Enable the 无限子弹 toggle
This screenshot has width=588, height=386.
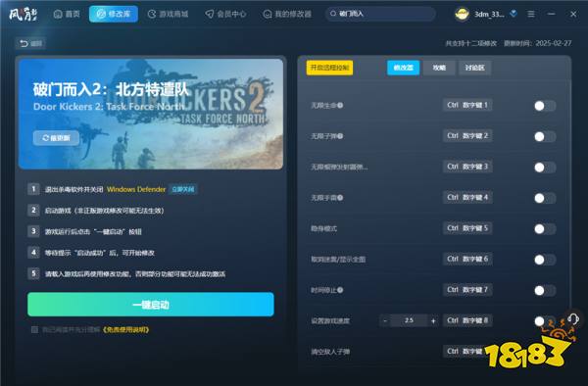(x=545, y=137)
